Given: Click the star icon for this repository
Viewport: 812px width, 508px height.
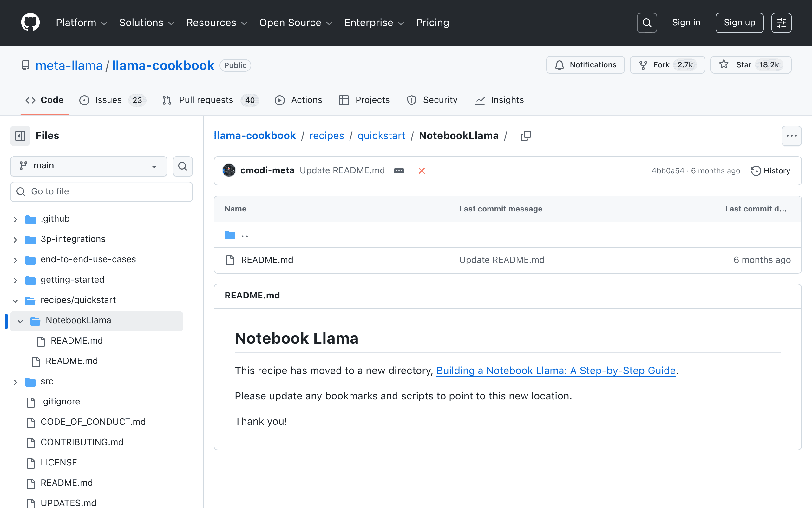Looking at the screenshot, I should tap(724, 64).
